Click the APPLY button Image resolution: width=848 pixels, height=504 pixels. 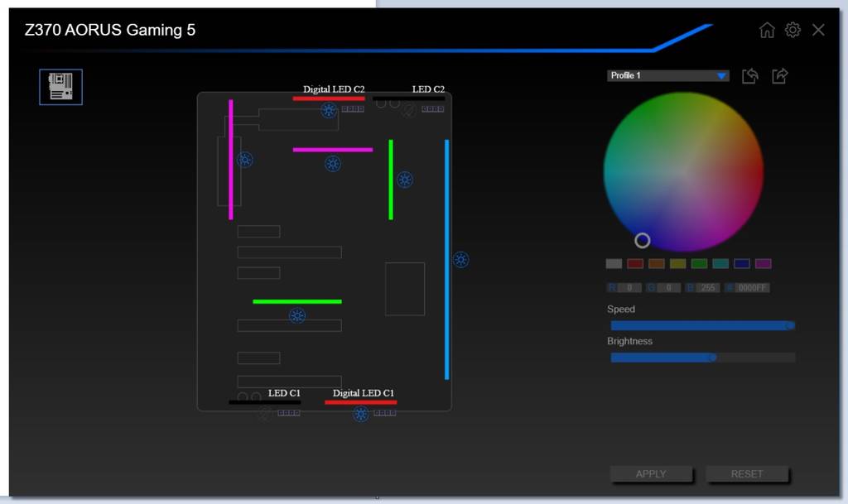point(651,473)
